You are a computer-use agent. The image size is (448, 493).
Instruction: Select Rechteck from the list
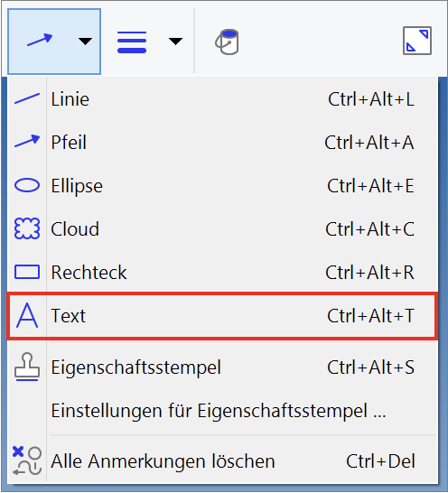pos(223,272)
